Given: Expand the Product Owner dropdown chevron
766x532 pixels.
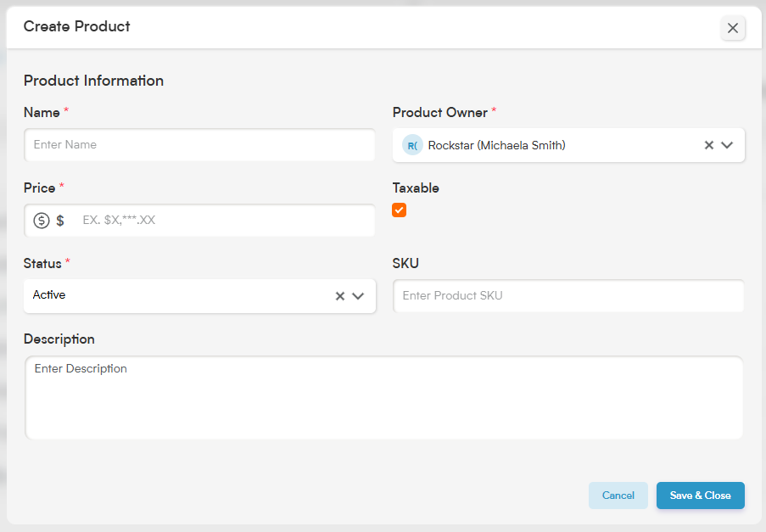Looking at the screenshot, I should (x=727, y=145).
